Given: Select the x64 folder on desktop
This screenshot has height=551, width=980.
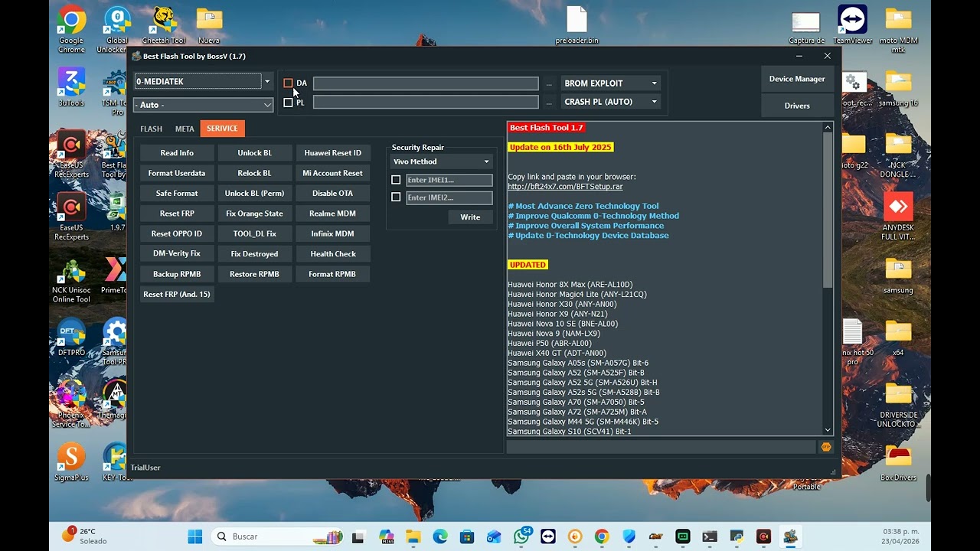Looking at the screenshot, I should (x=898, y=337).
